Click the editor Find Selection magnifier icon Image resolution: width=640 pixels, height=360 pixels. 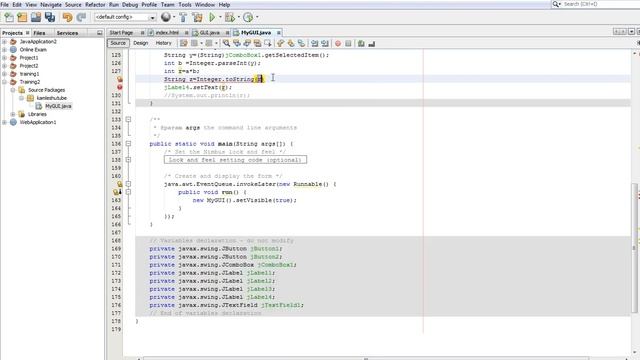point(226,43)
